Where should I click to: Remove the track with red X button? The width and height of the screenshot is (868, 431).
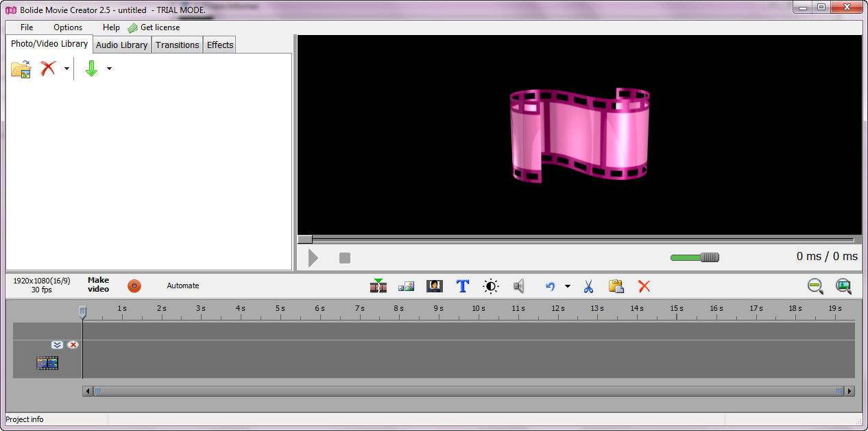[x=73, y=345]
